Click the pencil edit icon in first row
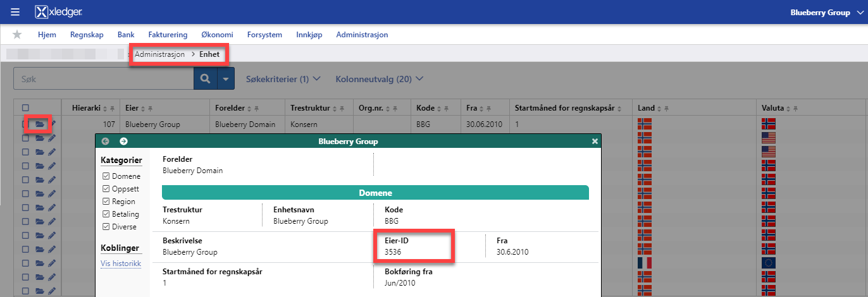This screenshot has width=868, height=297. [52, 124]
